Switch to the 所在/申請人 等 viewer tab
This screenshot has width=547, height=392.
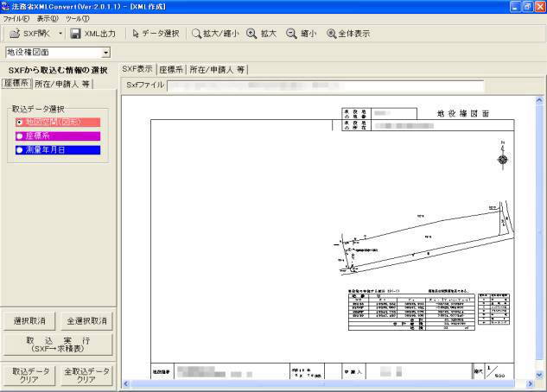pos(218,69)
